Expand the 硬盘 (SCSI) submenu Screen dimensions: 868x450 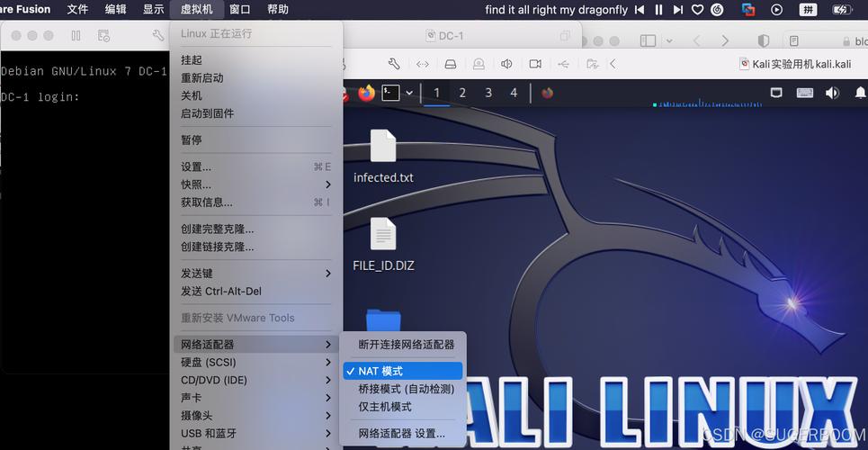point(256,363)
